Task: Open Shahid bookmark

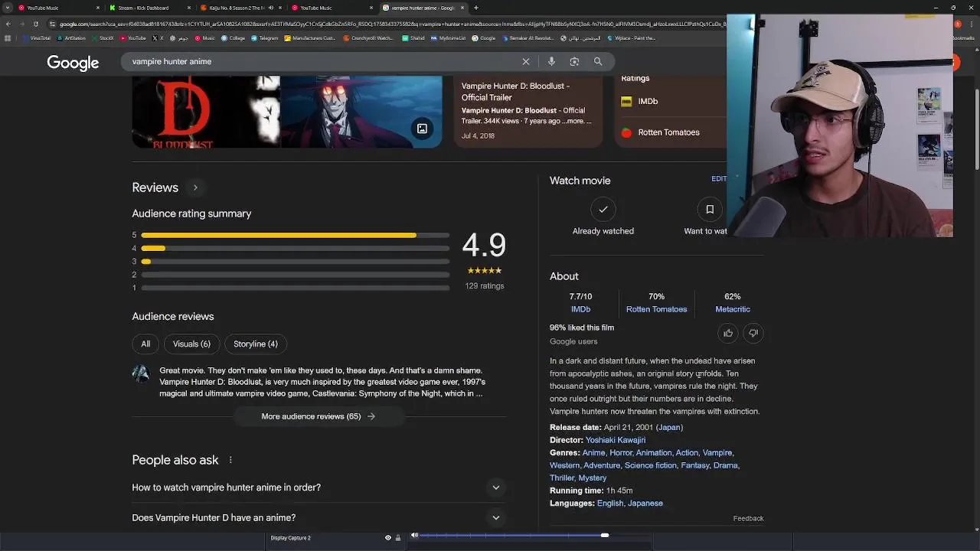Action: click(414, 37)
